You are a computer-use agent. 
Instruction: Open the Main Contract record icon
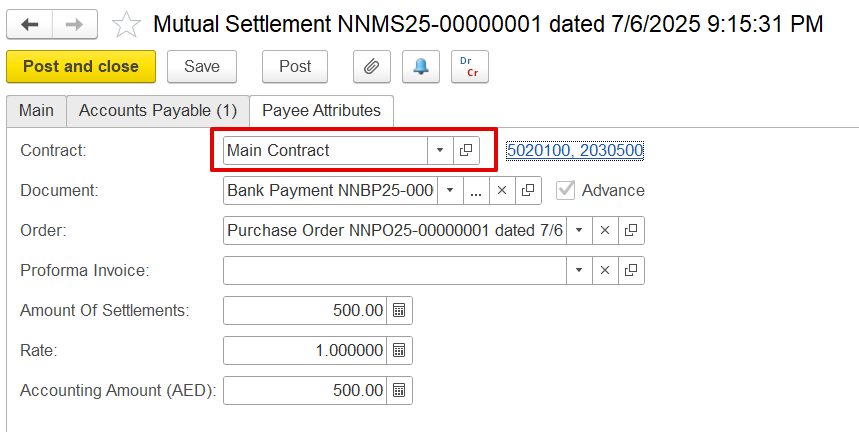tap(466, 150)
